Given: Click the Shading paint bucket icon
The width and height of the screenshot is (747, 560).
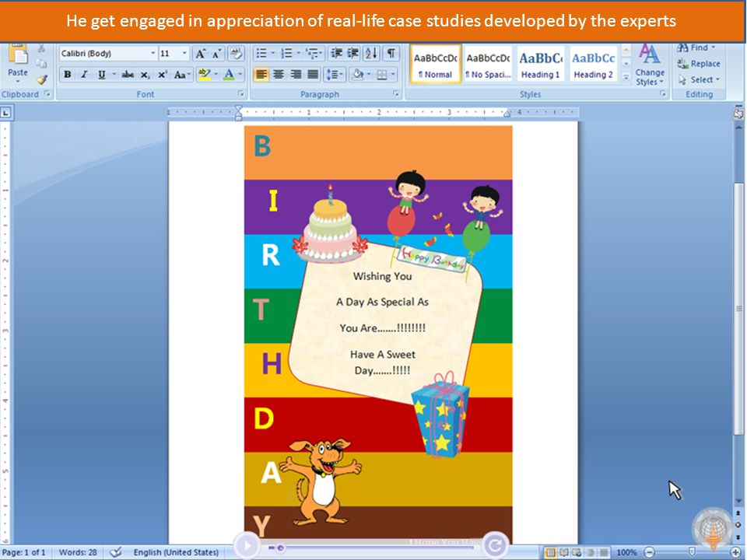Looking at the screenshot, I should coord(357,75).
